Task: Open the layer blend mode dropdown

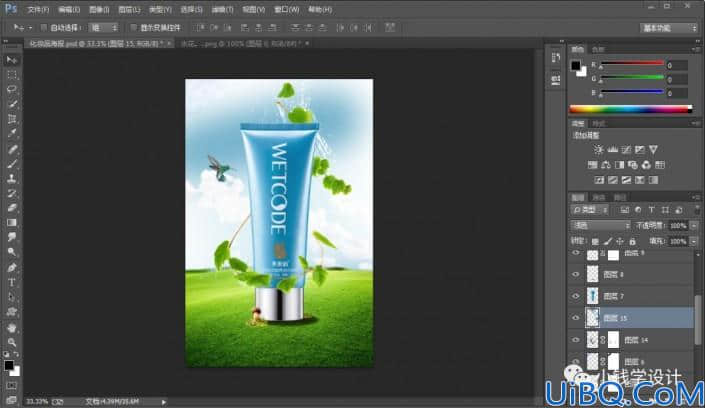Action: pyautogui.click(x=600, y=225)
